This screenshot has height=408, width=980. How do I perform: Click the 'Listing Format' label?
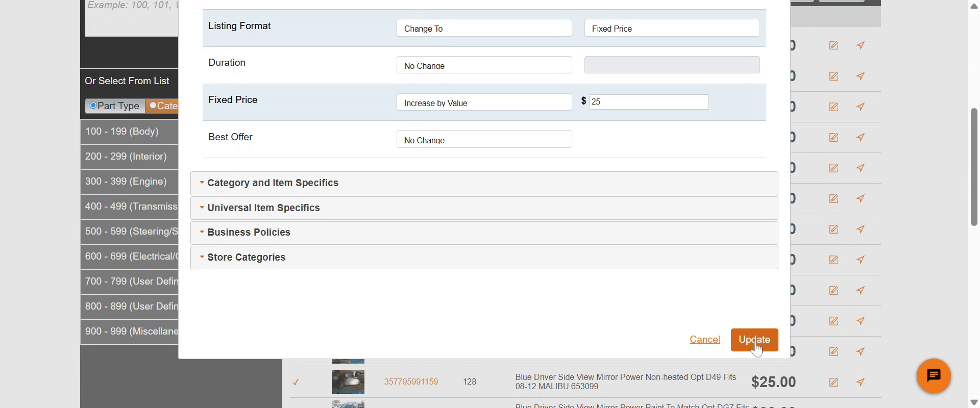[x=239, y=26]
